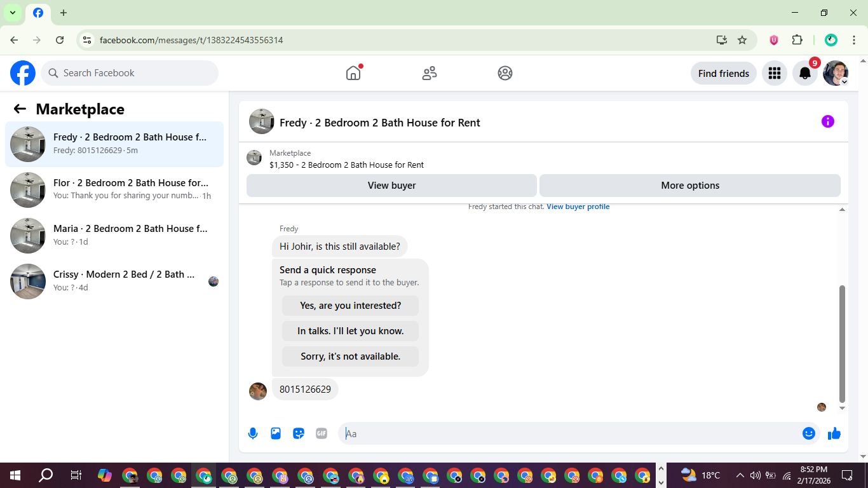Open the volume control in system tray
The width and height of the screenshot is (868, 488).
[x=756, y=475]
